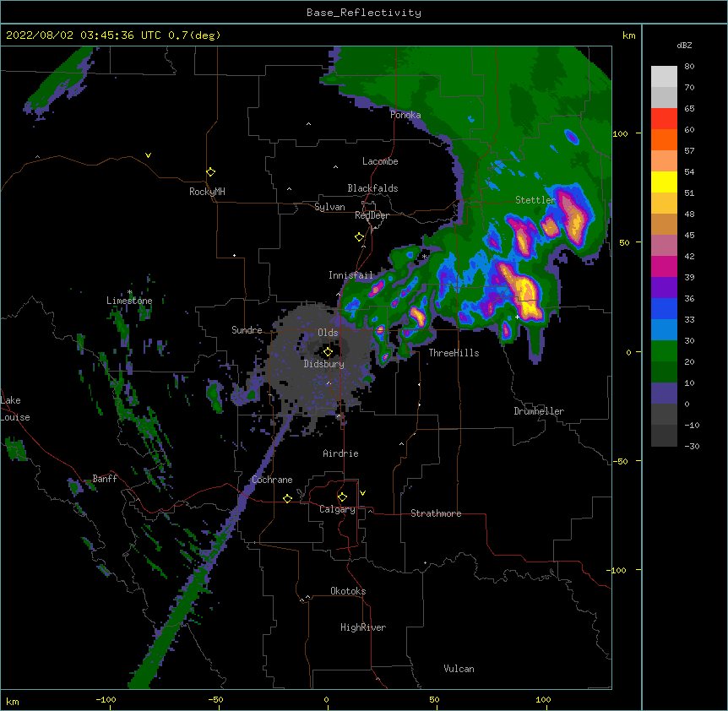Click the Cochrane town label

point(272,480)
